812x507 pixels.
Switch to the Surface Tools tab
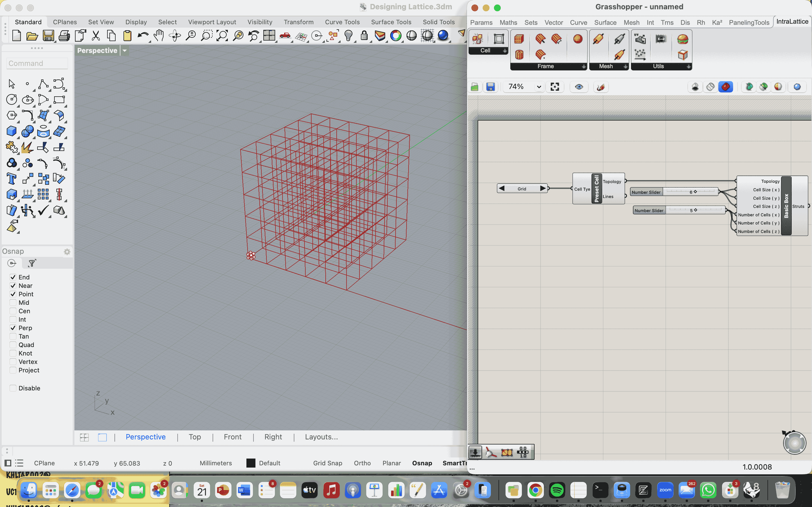coord(391,22)
